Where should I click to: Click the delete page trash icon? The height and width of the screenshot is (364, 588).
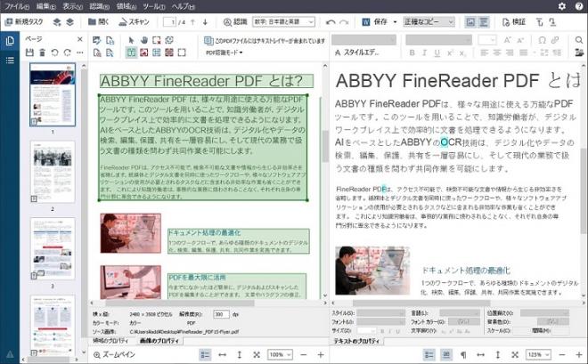click(x=43, y=53)
